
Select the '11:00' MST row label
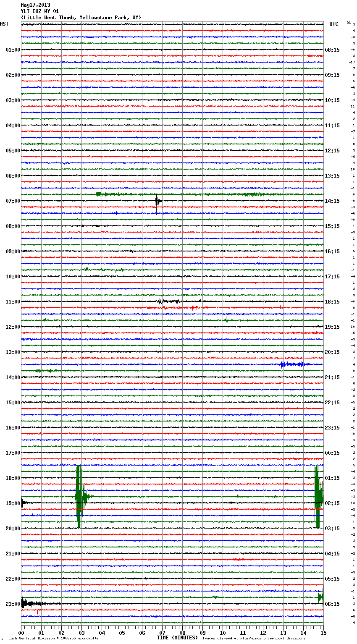click(13, 302)
